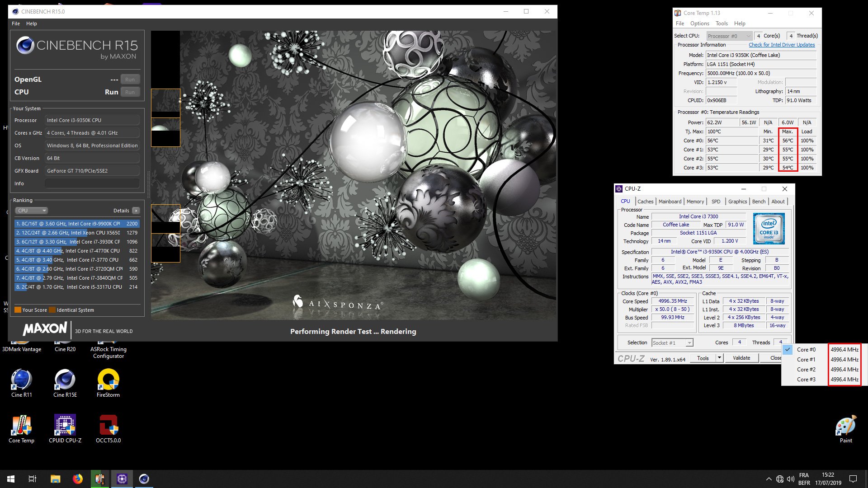Open network settings tray icon
The height and width of the screenshot is (488, 868).
click(x=780, y=479)
